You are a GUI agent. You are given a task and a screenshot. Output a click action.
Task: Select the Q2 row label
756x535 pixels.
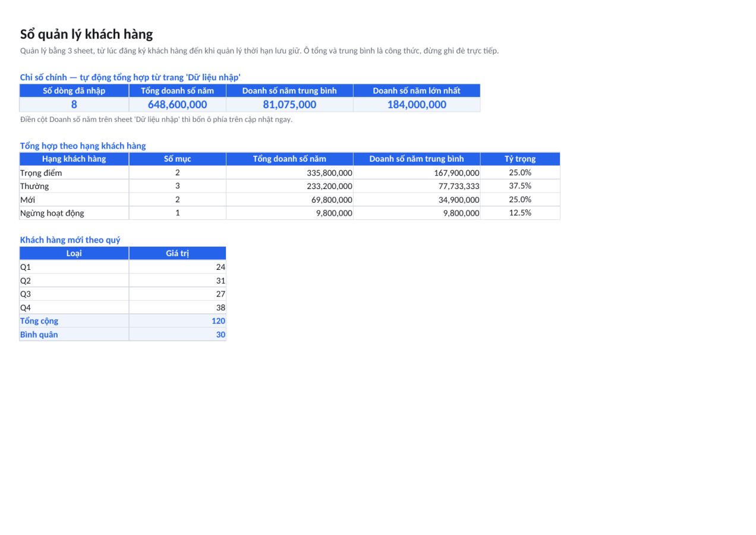(x=74, y=281)
